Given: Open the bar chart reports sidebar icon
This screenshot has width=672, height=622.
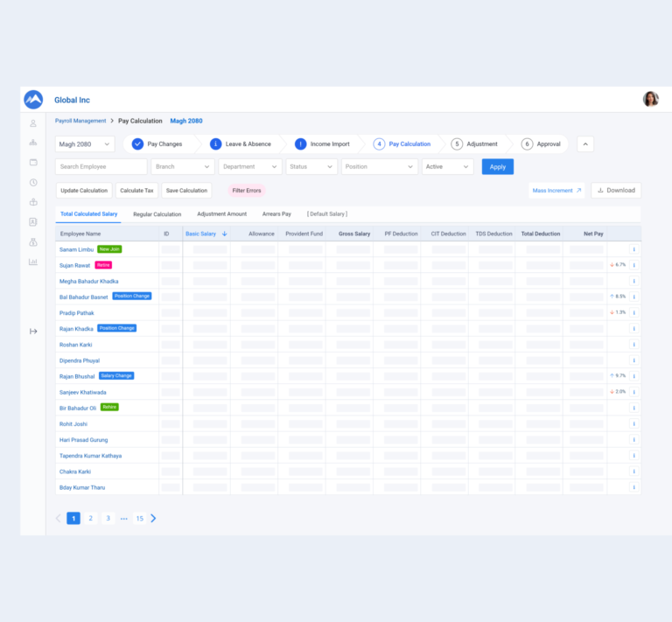Looking at the screenshot, I should click(33, 262).
